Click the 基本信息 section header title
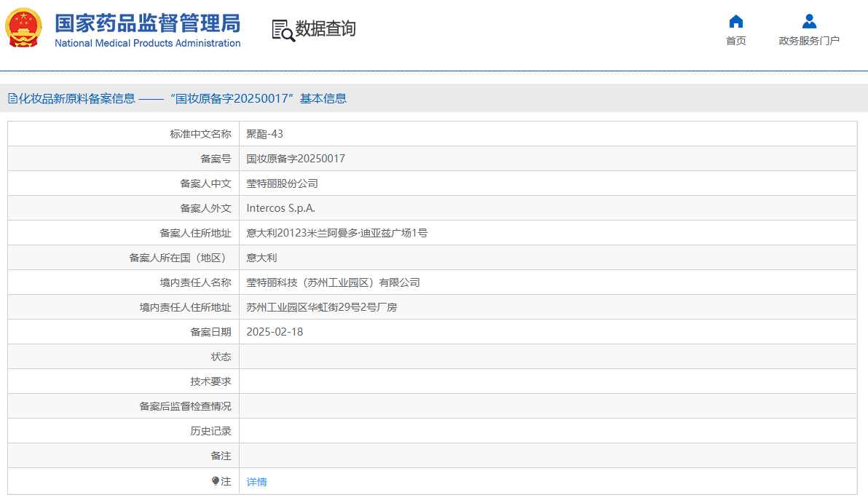Image resolution: width=868 pixels, height=503 pixels. pyautogui.click(x=177, y=98)
